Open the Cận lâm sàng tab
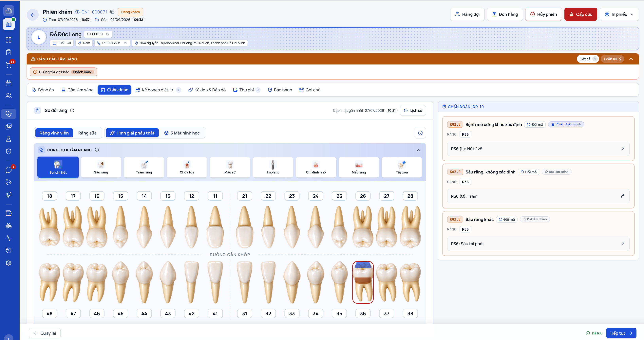Screen dimensions: 644x340 tap(78, 90)
